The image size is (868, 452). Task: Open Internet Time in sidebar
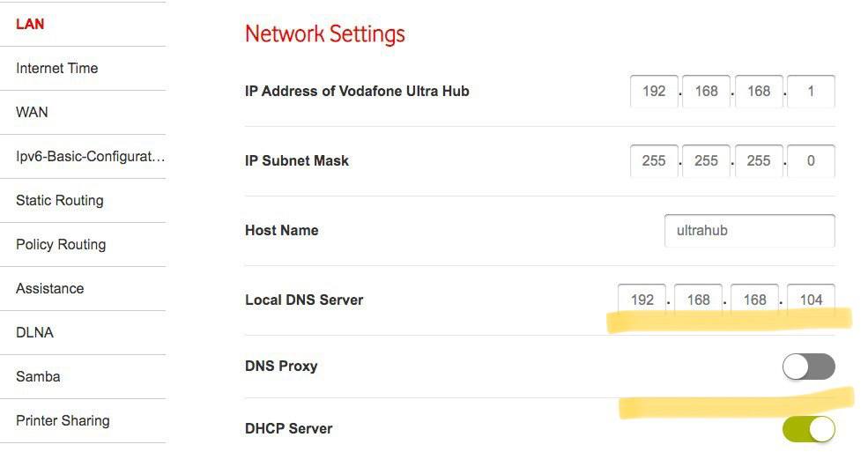point(57,68)
